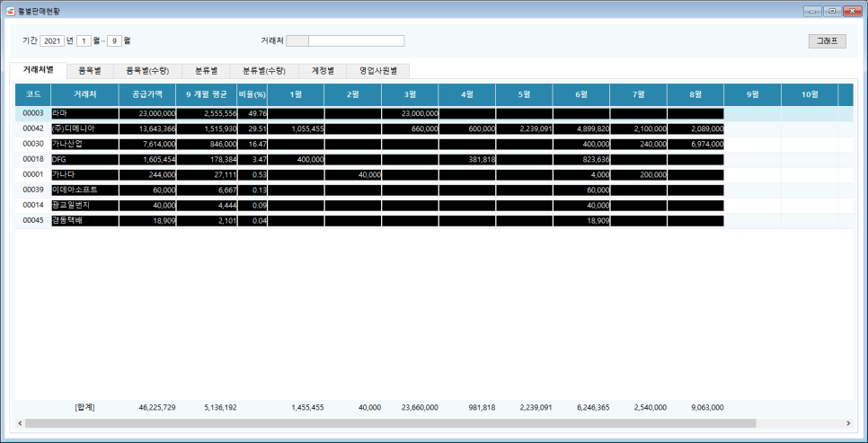Minimize the 월별판매현황 window
The width and height of the screenshot is (868, 443).
(x=812, y=11)
